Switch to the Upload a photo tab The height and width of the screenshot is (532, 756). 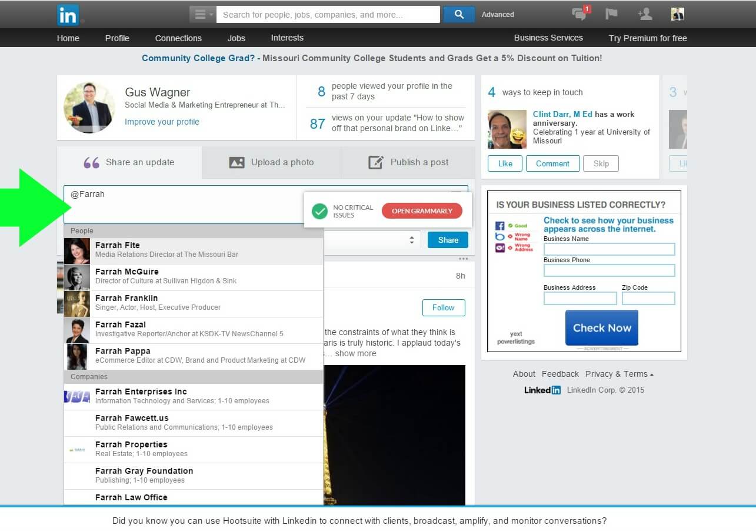pyautogui.click(x=271, y=162)
